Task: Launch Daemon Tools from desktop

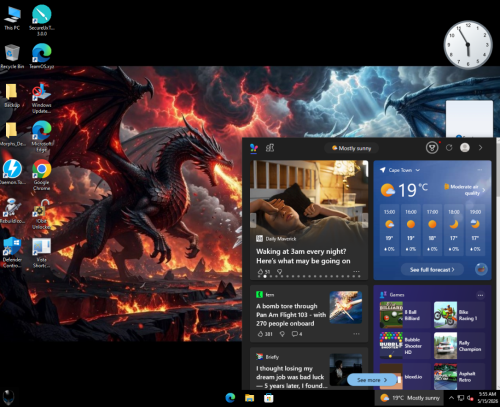Action: [x=12, y=172]
